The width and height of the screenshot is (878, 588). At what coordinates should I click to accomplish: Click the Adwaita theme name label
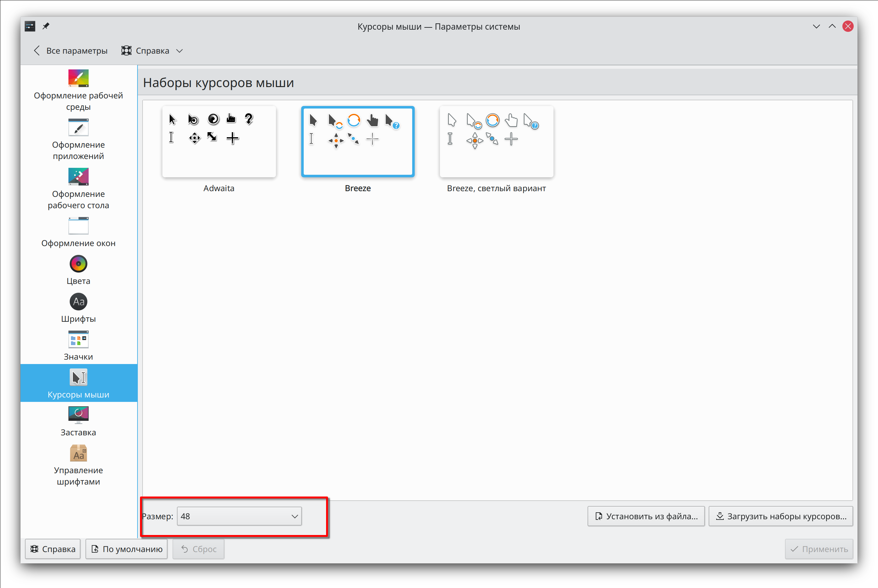click(x=219, y=188)
